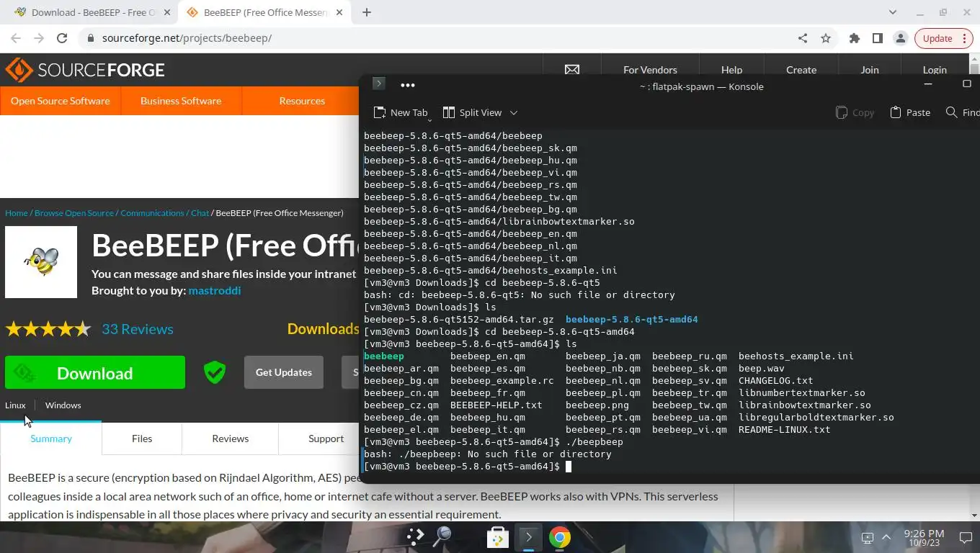980x553 pixels.
Task: Click Konsole icon in the taskbar
Action: point(529,537)
